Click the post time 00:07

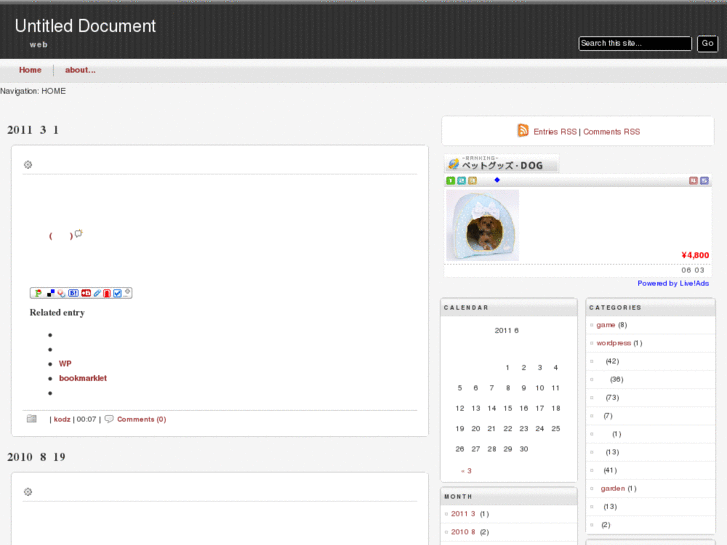pos(86,419)
